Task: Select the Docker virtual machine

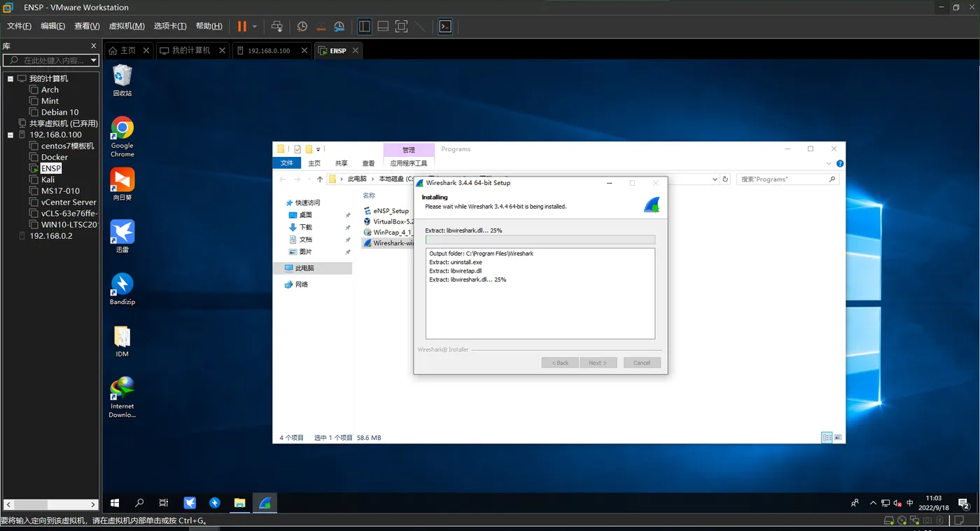Action: click(x=54, y=157)
